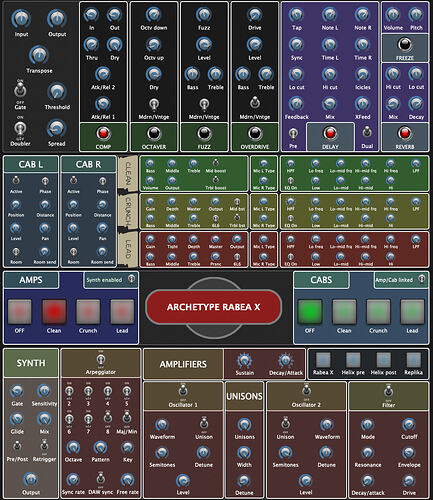The image size is (433, 500).
Task: Click the Spread knob
Action: [57, 129]
